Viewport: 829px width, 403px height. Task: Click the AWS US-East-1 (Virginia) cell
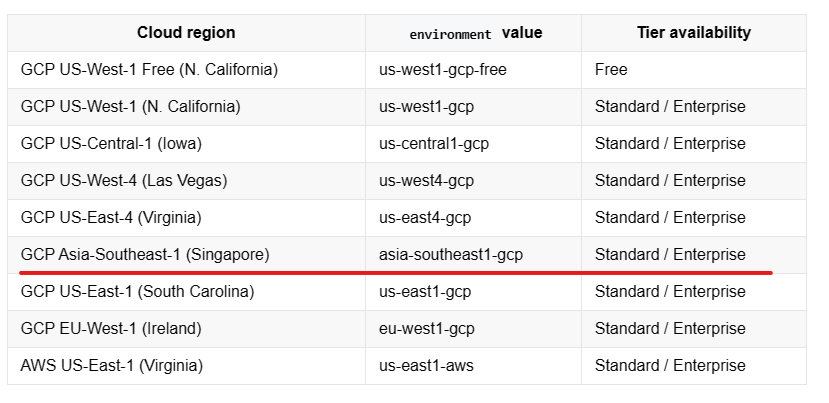tap(186, 366)
